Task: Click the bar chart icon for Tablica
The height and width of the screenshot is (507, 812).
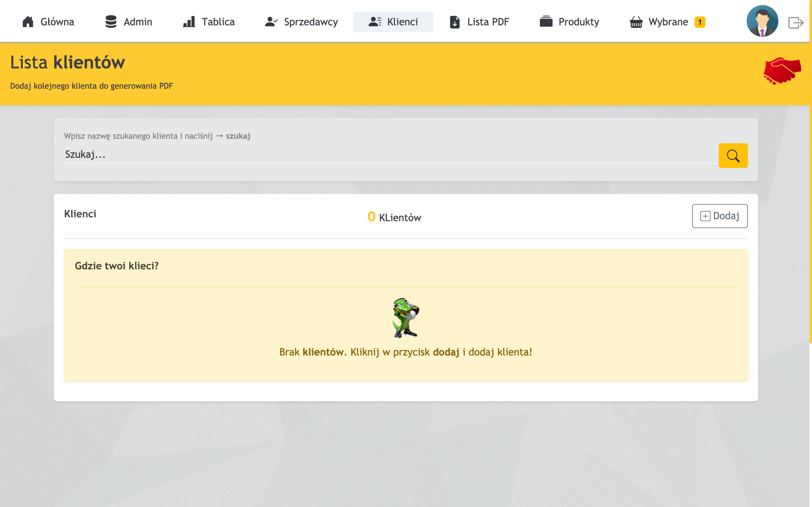Action: (189, 22)
